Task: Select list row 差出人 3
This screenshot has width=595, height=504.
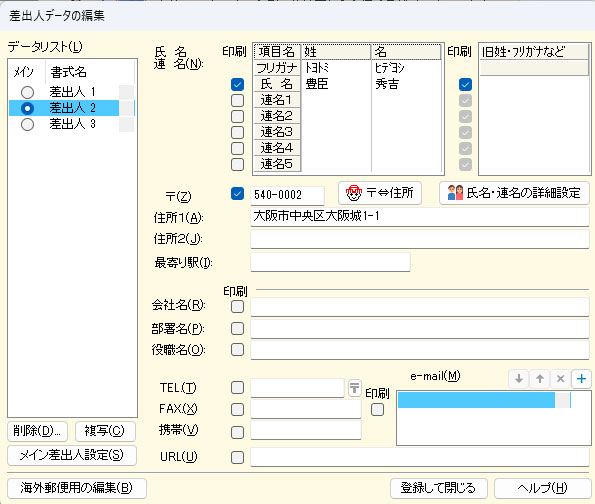Action: point(71,124)
